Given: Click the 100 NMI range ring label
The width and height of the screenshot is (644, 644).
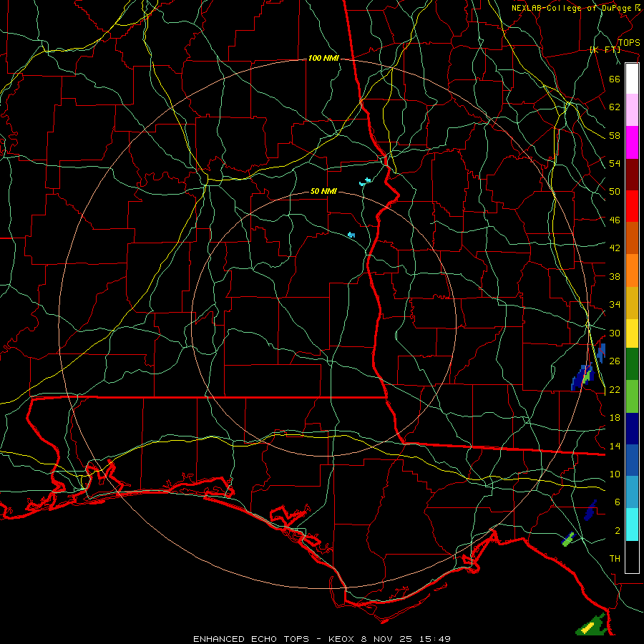Looking at the screenshot, I should [323, 59].
